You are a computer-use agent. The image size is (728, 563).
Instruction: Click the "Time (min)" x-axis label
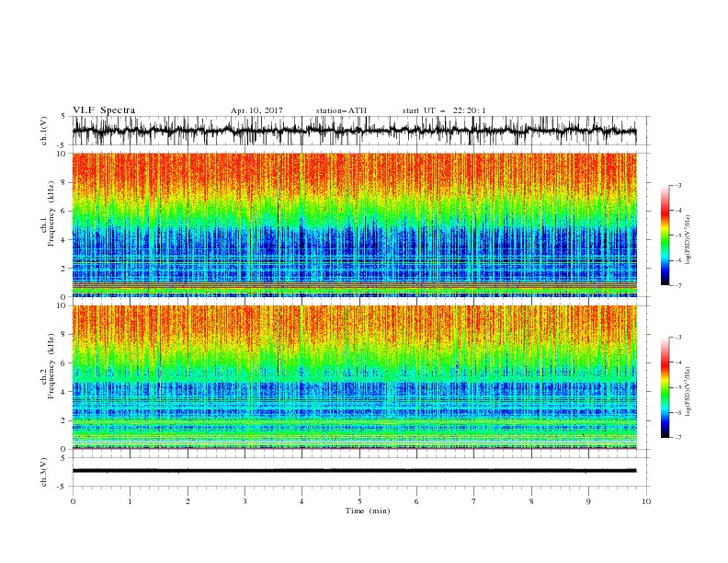pyautogui.click(x=368, y=511)
